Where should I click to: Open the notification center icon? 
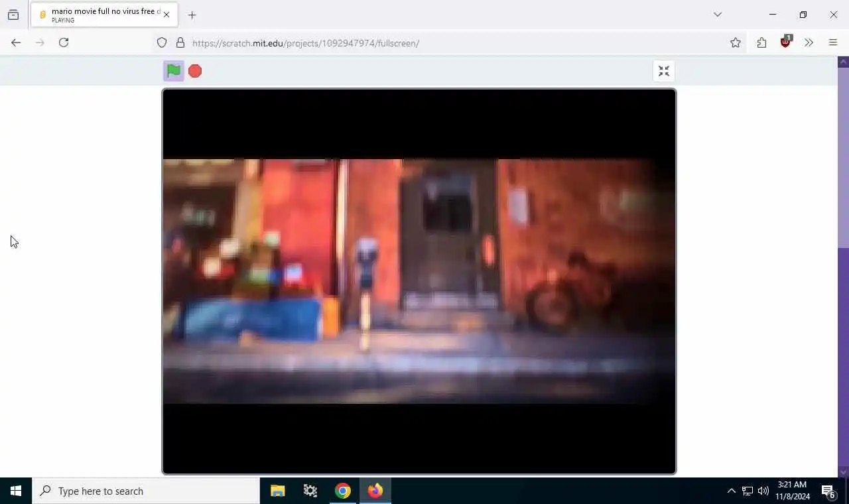point(828,491)
